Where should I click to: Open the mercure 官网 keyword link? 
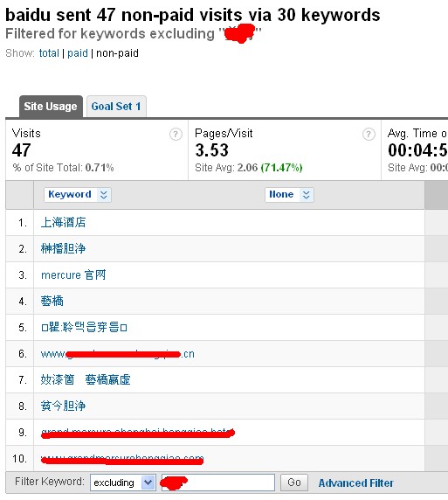73,274
